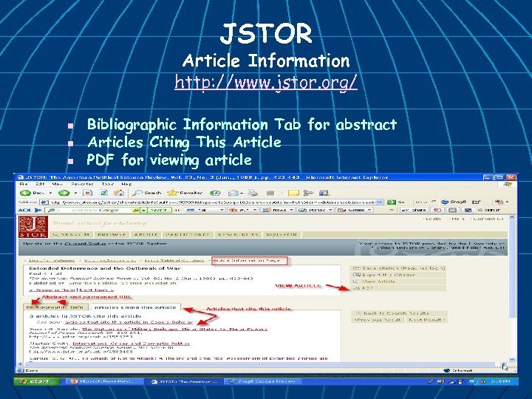Open the Favorites star button
The height and width of the screenshot is (399, 532).
[185, 193]
